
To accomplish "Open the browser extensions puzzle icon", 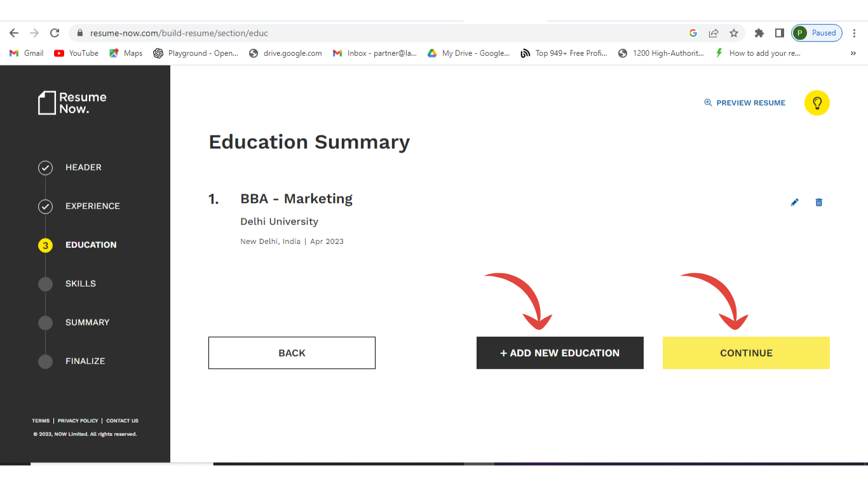I will pos(759,33).
